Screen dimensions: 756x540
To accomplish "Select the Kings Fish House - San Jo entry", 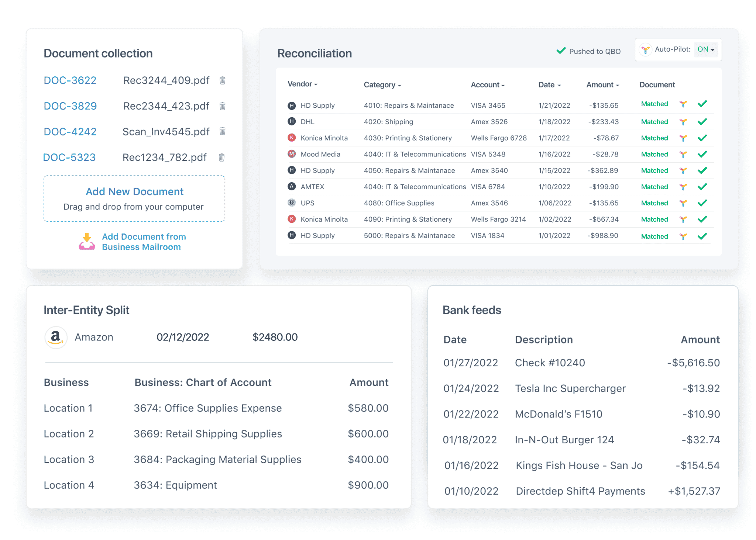I will 582,465.
